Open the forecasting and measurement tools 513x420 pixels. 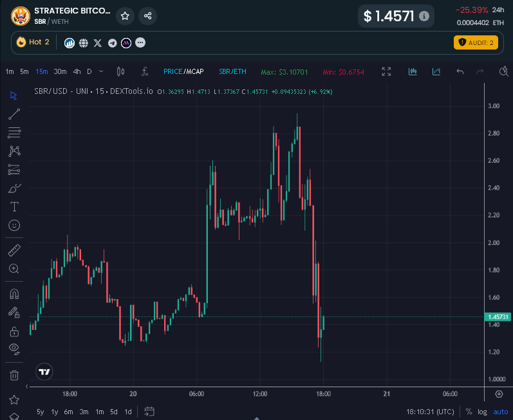pyautogui.click(x=14, y=170)
